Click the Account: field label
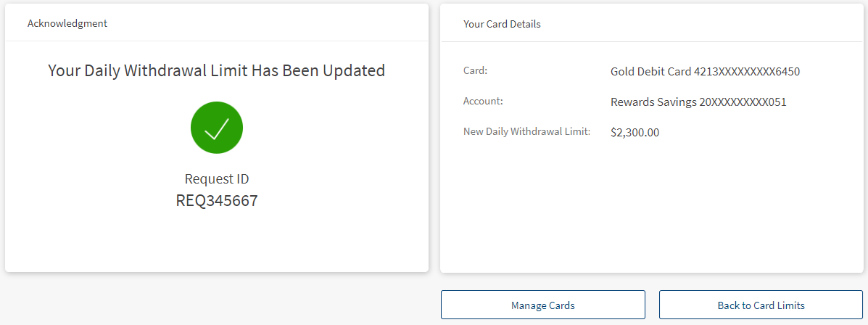This screenshot has height=325, width=868. click(483, 102)
